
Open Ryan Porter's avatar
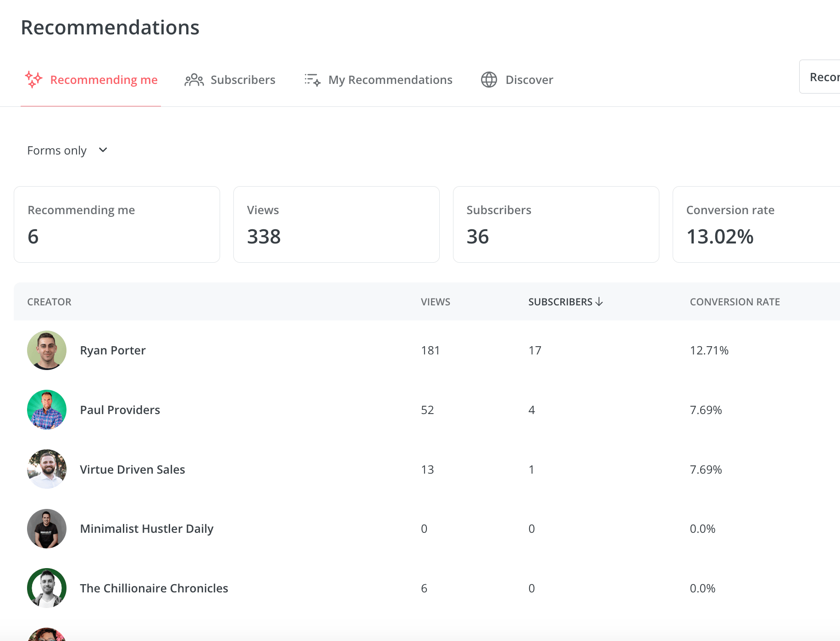click(47, 350)
